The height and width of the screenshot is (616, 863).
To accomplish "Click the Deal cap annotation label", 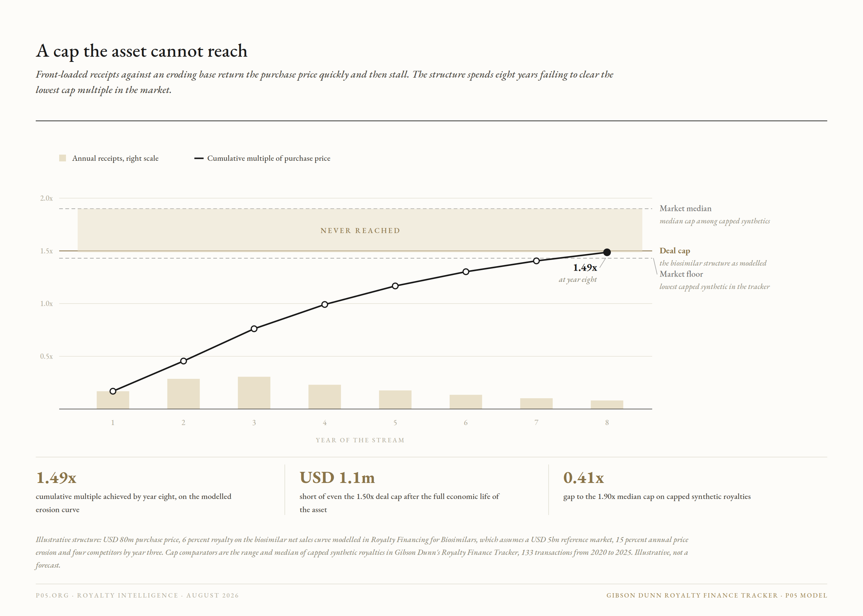I will pyautogui.click(x=675, y=251).
